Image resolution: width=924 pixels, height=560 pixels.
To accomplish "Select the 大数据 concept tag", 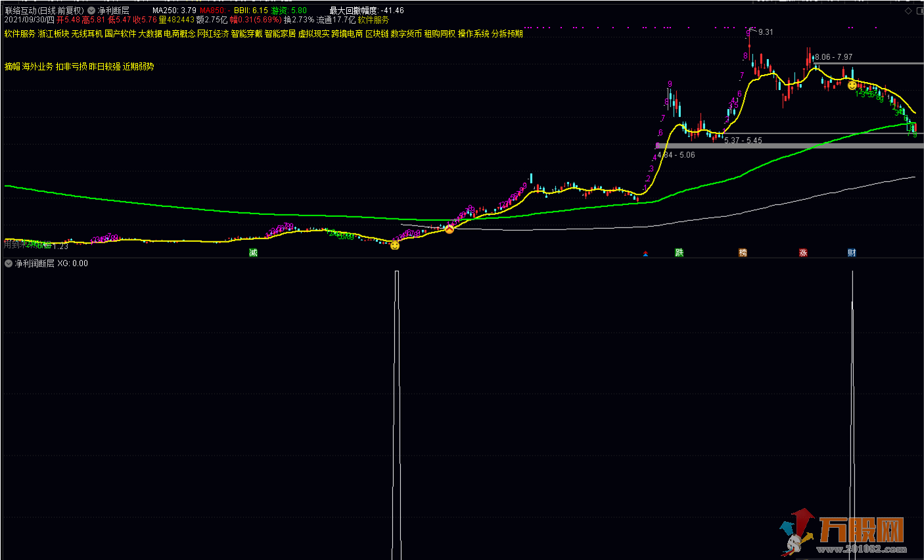I will [150, 34].
